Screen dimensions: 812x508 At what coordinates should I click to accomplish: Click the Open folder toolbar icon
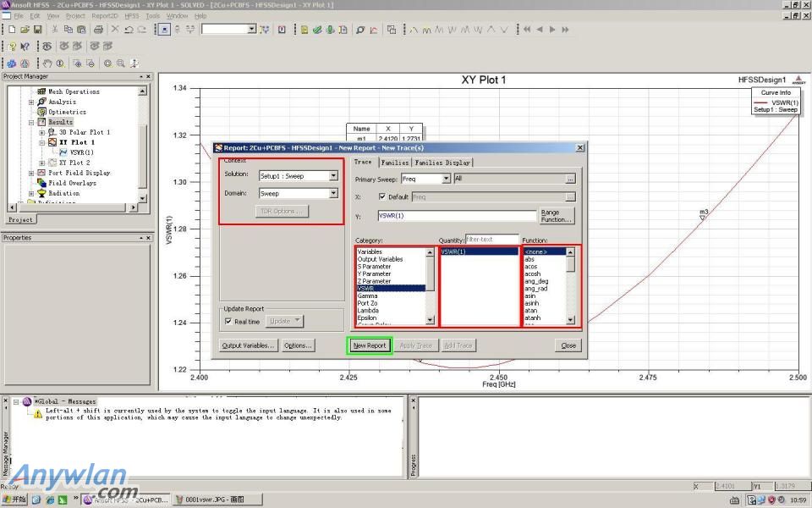coord(25,30)
